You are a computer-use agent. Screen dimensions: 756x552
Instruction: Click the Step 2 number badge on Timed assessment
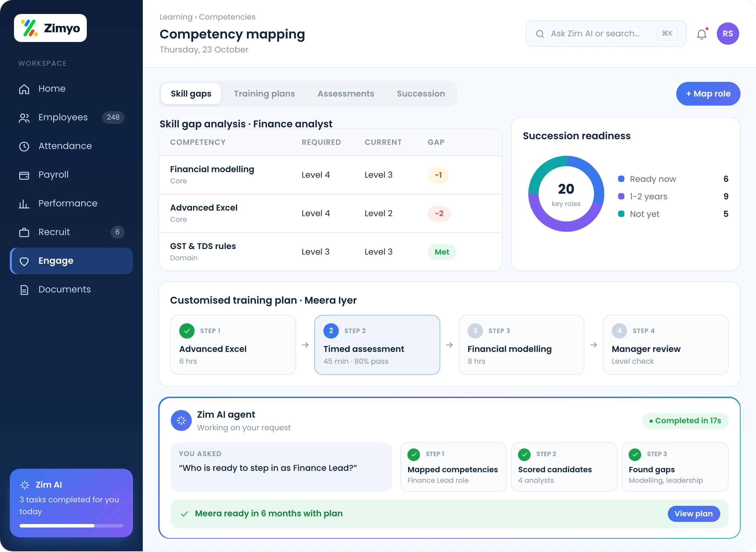click(x=331, y=331)
